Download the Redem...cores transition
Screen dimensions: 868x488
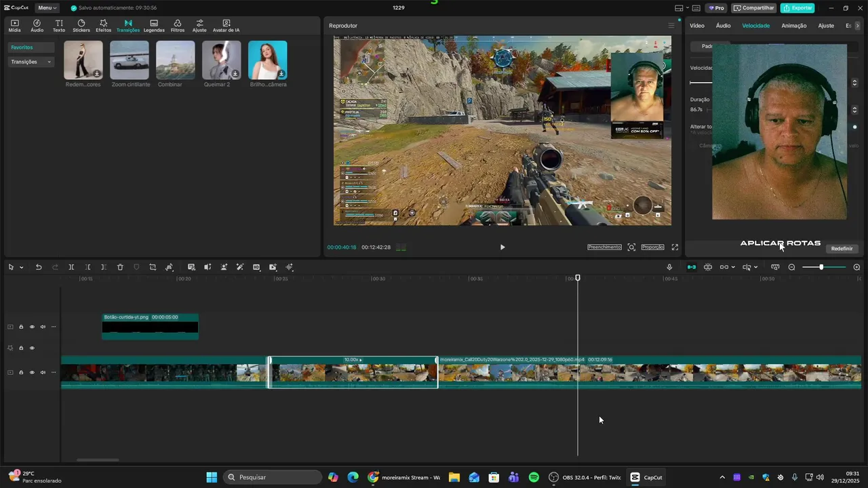pos(97,73)
